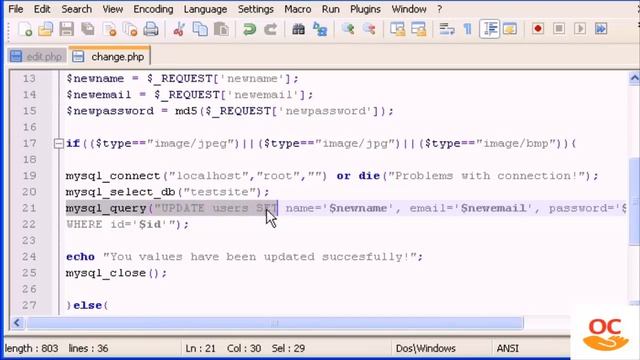Click the "Ln : 21" status bar entry
Screen dimensions: 640x360
[200, 348]
